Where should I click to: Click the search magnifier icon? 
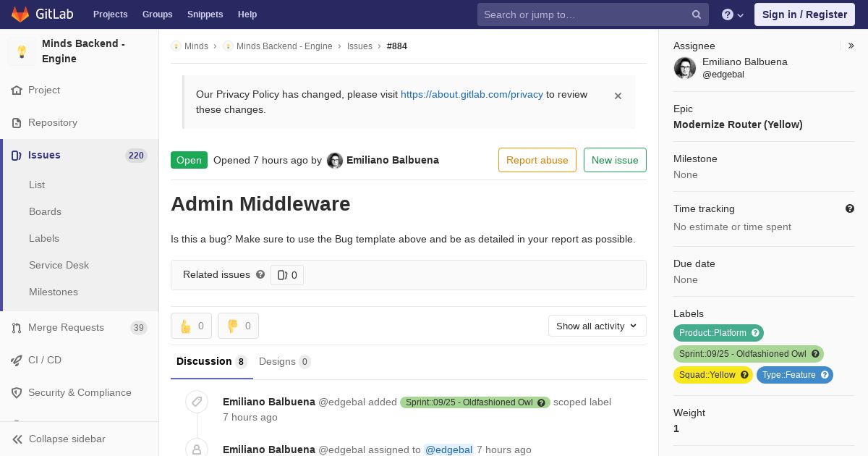[x=697, y=14]
